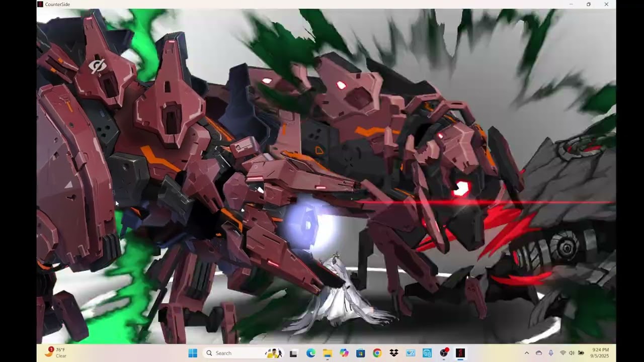
Task: Check the battery status tray icon
Action: click(581, 353)
